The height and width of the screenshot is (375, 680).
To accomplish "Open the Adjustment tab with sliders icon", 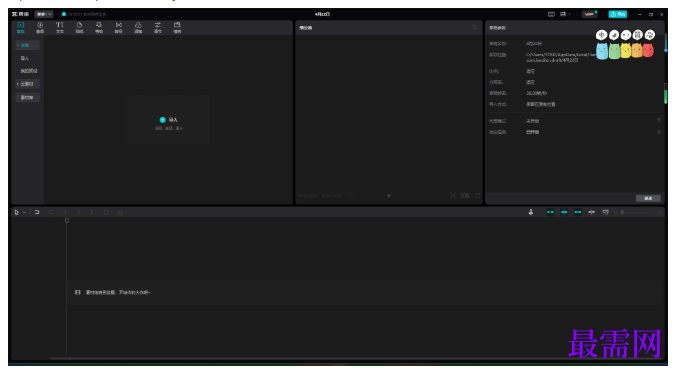I will click(x=158, y=27).
